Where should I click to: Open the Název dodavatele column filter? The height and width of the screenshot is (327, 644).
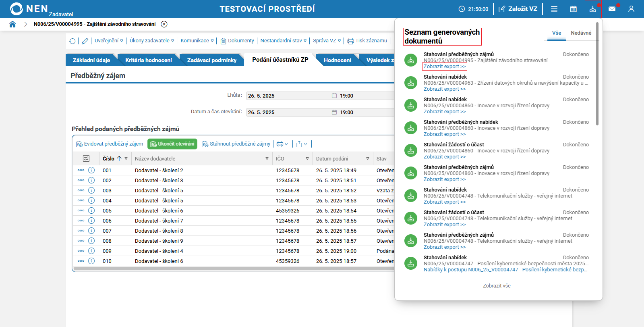tap(267, 158)
